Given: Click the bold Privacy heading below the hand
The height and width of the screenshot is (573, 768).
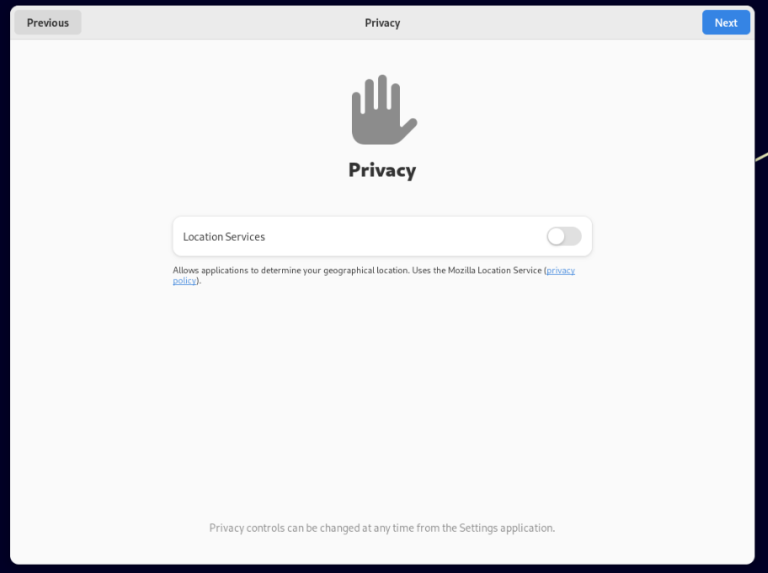Looking at the screenshot, I should point(382,170).
